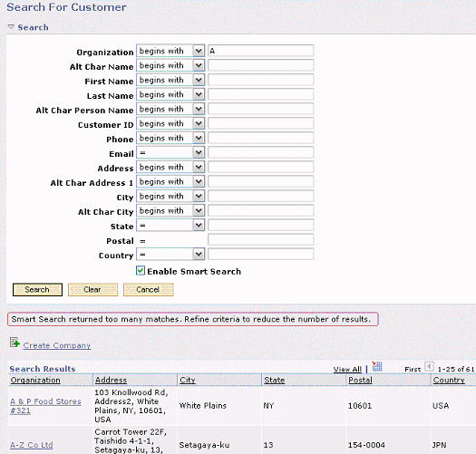This screenshot has width=476, height=454.
Task: Click the Setagaya-ku city cell
Action: [204, 445]
